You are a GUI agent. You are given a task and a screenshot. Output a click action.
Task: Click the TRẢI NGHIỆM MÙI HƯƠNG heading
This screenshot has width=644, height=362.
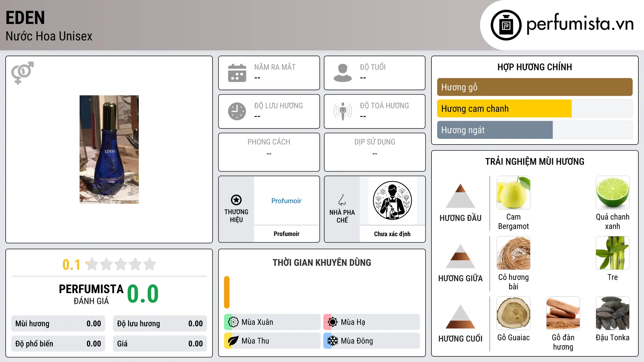click(x=535, y=162)
